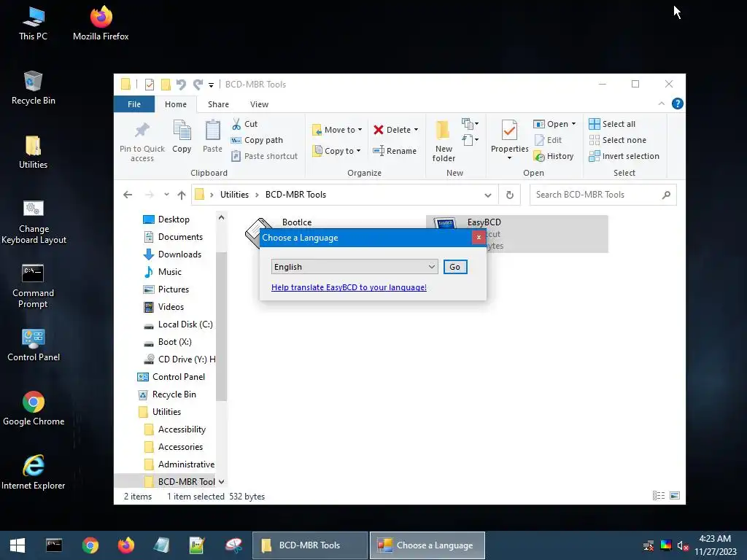Expand Delete dropdown arrow
The height and width of the screenshot is (560, 747).
[x=416, y=130]
